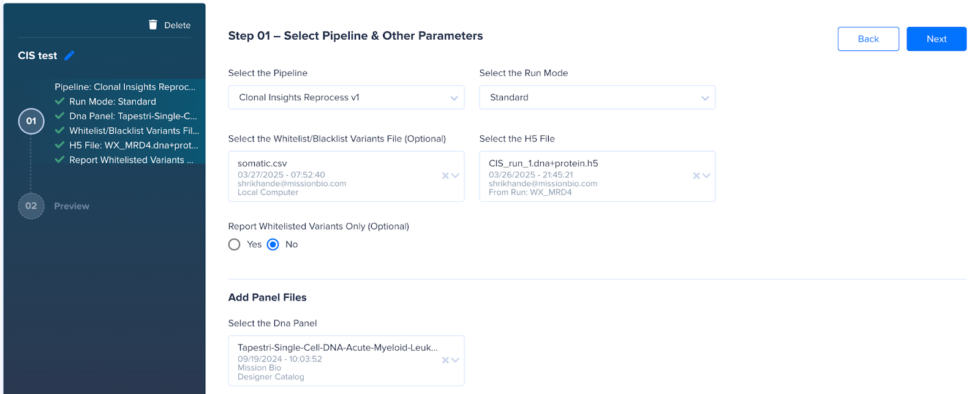This screenshot has width=980, height=394.
Task: Expand the Dna Panel dropdown arrow
Action: [x=455, y=360]
